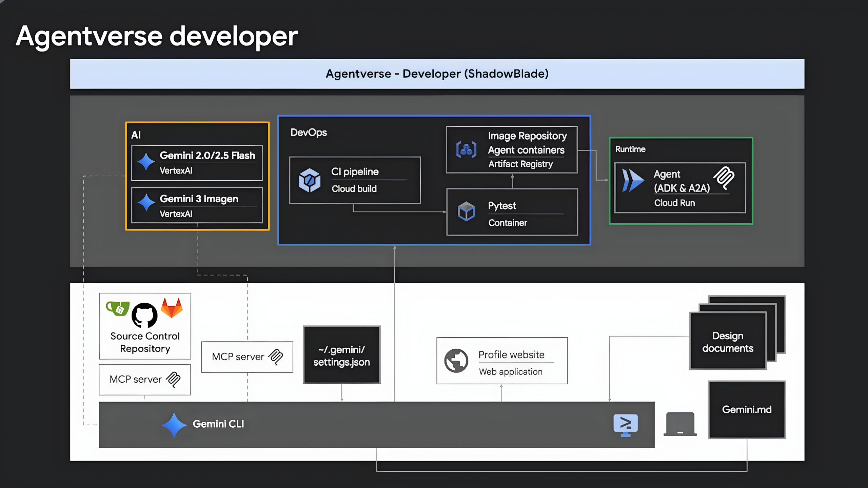The image size is (868, 488).
Task: Click the Cloud Build CI pipeline icon
Action: 309,180
